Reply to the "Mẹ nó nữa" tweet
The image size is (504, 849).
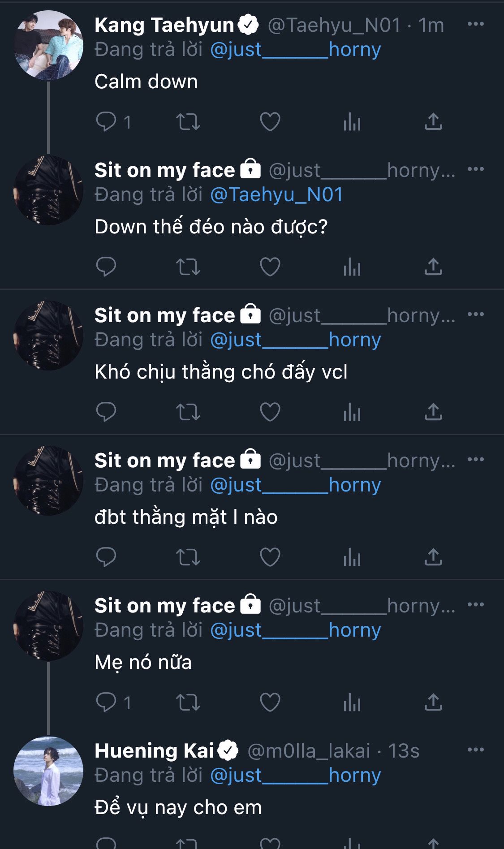point(106,702)
